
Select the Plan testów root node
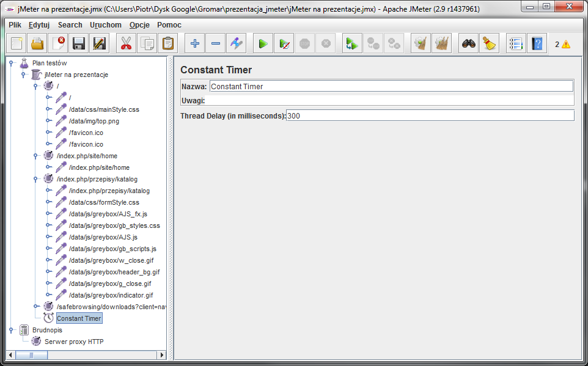click(x=50, y=63)
